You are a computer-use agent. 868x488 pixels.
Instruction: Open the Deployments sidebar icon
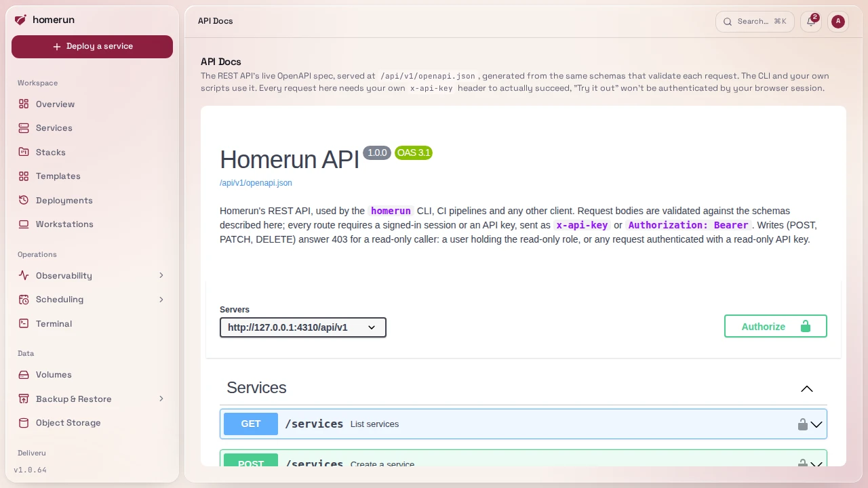(24, 201)
